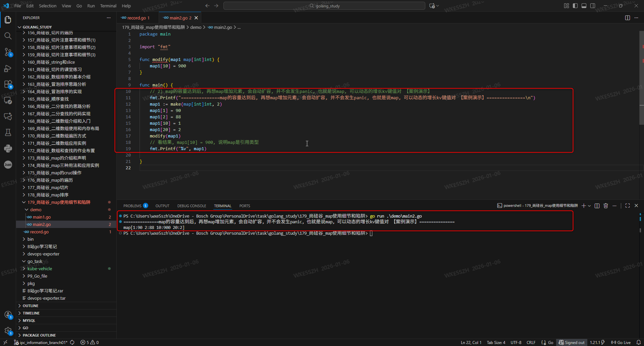Click the Ln 22, Col 1 indicator

click(x=471, y=342)
